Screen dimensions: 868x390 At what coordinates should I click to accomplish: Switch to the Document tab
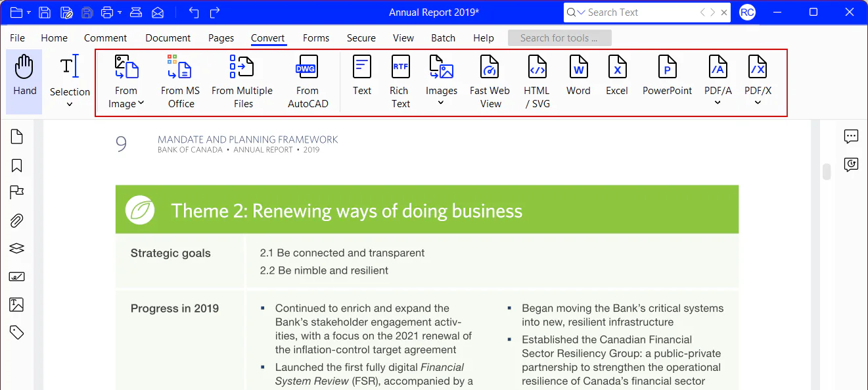point(168,38)
